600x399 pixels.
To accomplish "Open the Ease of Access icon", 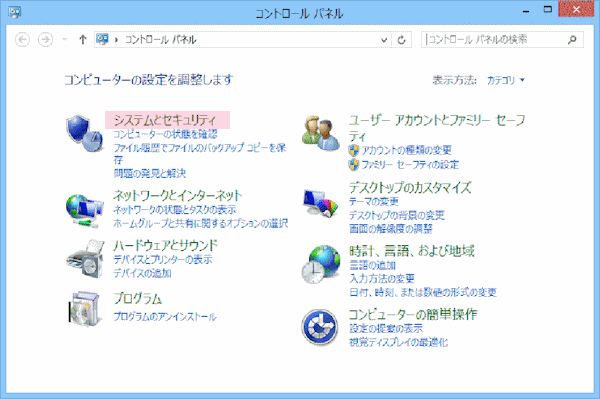I will (320, 327).
